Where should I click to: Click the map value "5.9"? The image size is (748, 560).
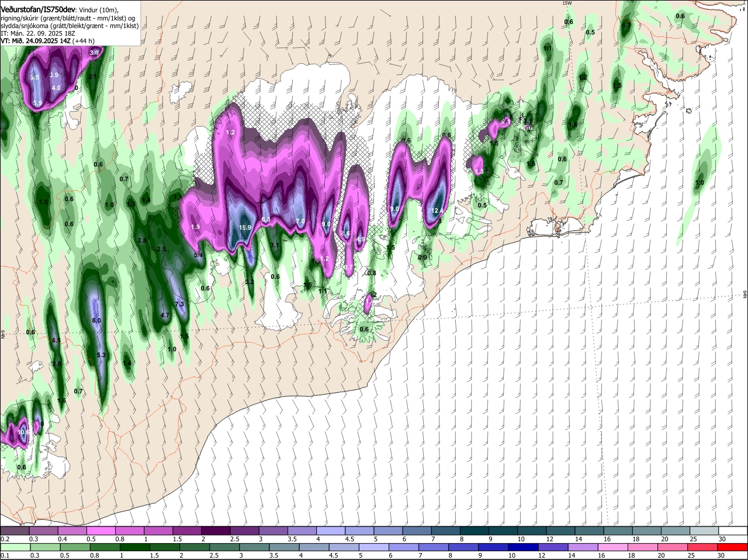(x=37, y=103)
